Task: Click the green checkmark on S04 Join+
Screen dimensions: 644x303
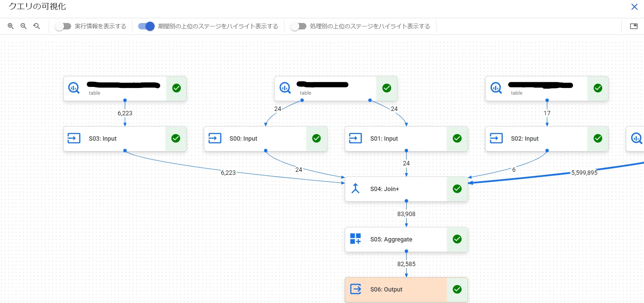Action: 457,189
